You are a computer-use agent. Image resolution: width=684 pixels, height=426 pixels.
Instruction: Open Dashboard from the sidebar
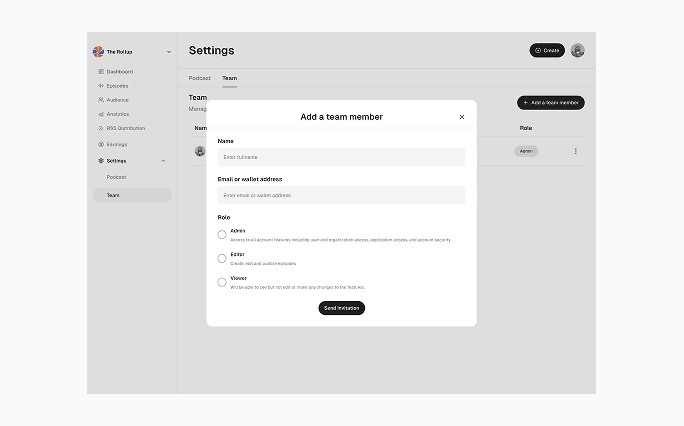[x=119, y=72]
